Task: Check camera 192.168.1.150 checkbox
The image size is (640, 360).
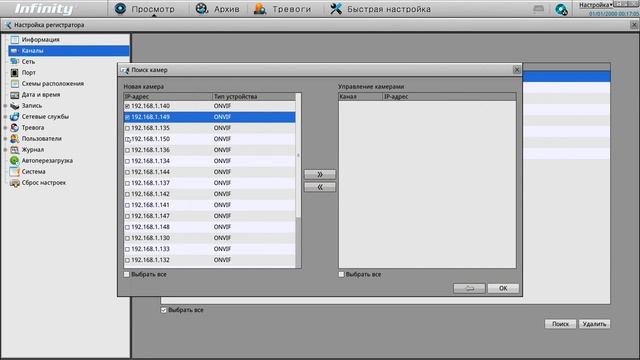Action: point(127,139)
